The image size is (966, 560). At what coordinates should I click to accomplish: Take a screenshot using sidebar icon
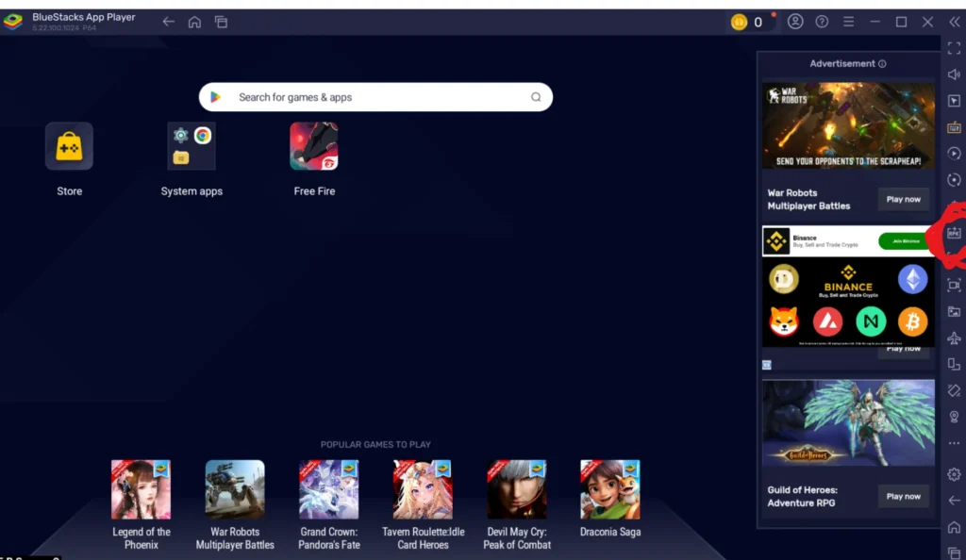coord(954,285)
